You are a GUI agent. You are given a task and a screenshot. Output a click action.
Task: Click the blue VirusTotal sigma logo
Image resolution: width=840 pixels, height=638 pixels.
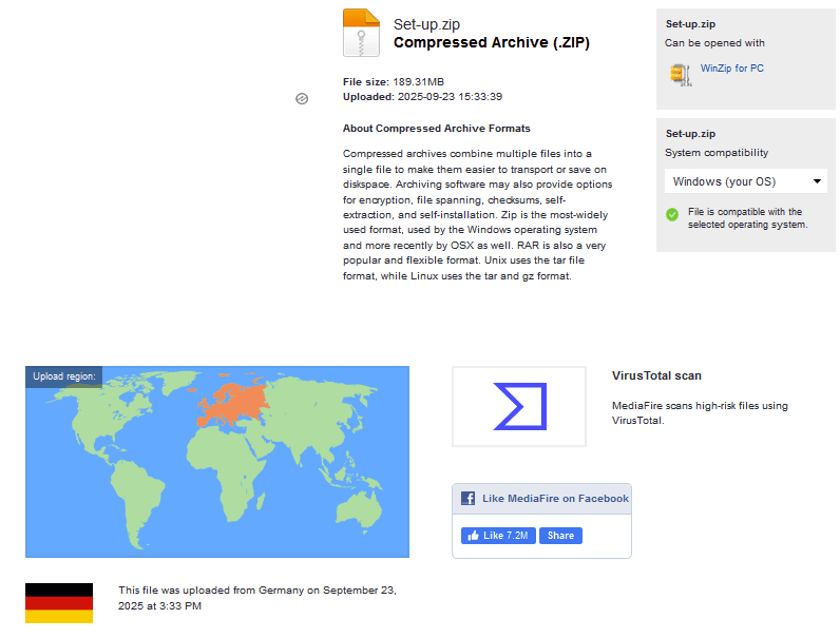519,406
